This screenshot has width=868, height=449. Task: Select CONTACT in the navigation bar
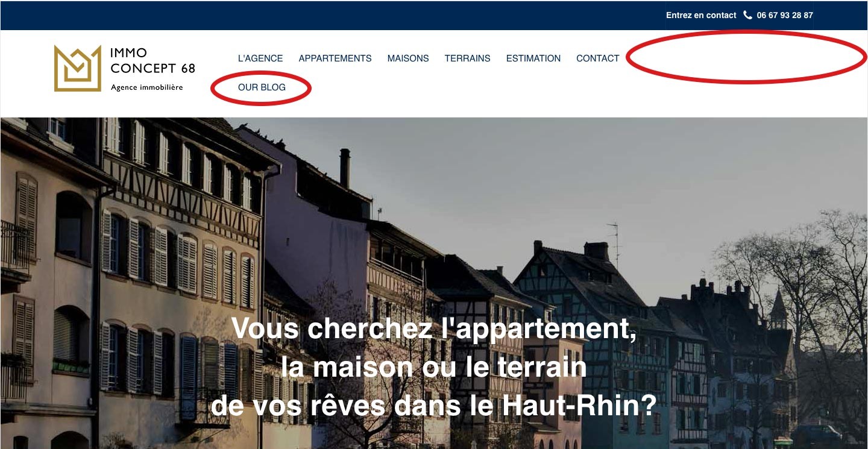[x=598, y=58]
